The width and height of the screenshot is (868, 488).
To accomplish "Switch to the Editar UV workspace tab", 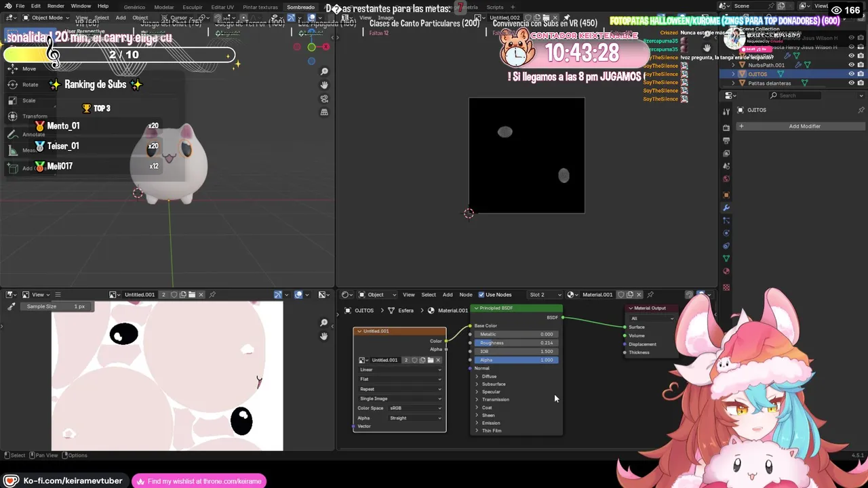I will coord(222,7).
